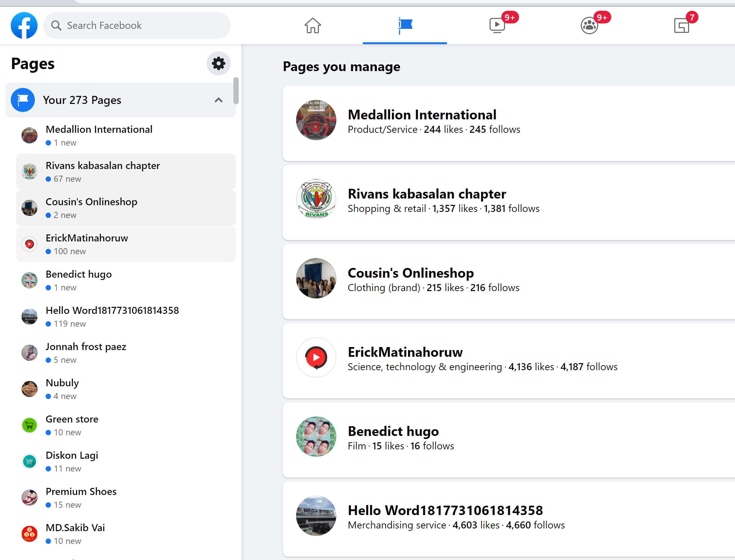Open Pages settings gear
Image resolution: width=735 pixels, height=560 pixels.
click(219, 63)
